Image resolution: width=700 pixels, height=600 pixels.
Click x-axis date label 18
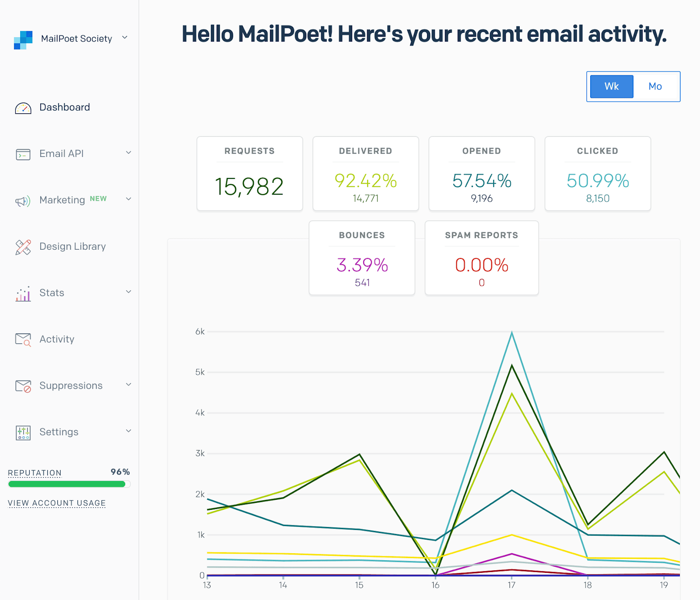click(x=588, y=585)
